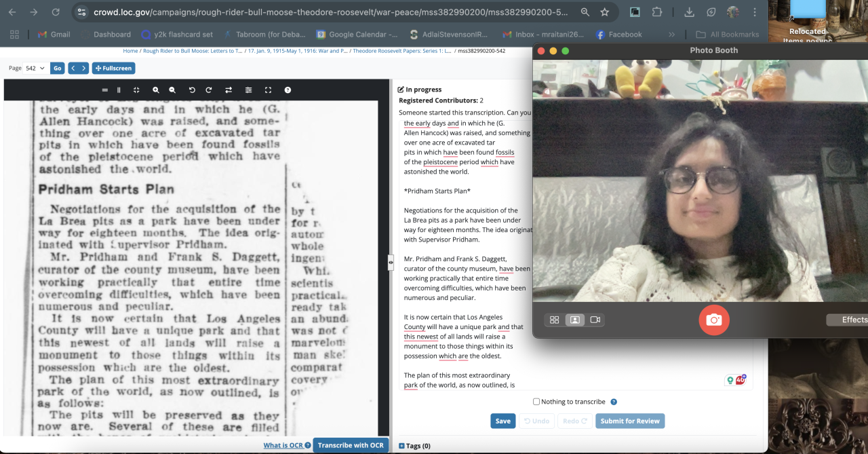Click the newspaper scan heading Pridham Starts Plan
The width and height of the screenshot is (868, 454).
(106, 189)
